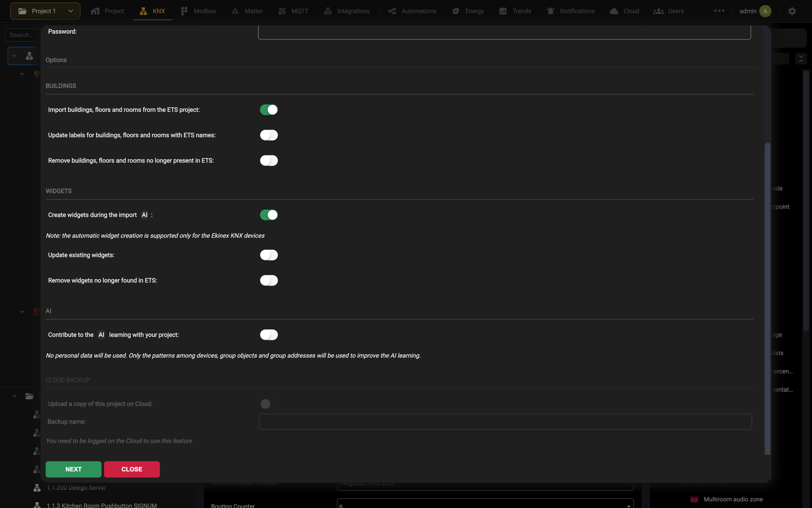Enable remove buildings no longer in ETS toggle
The width and height of the screenshot is (812, 508).
pyautogui.click(x=269, y=161)
